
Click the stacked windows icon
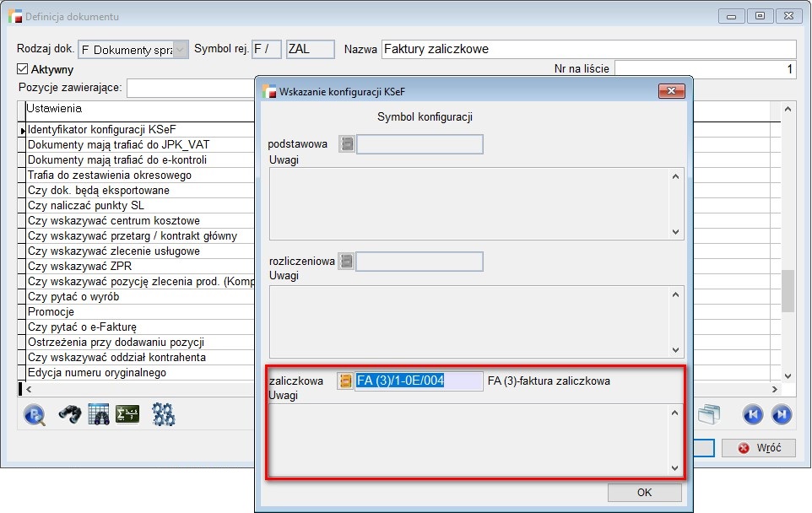[709, 414]
